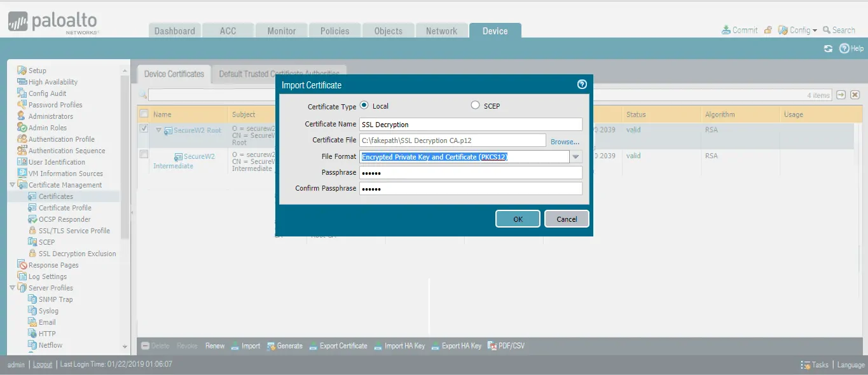
Task: Collapse the Certificate Management tree node
Action: pos(12,185)
